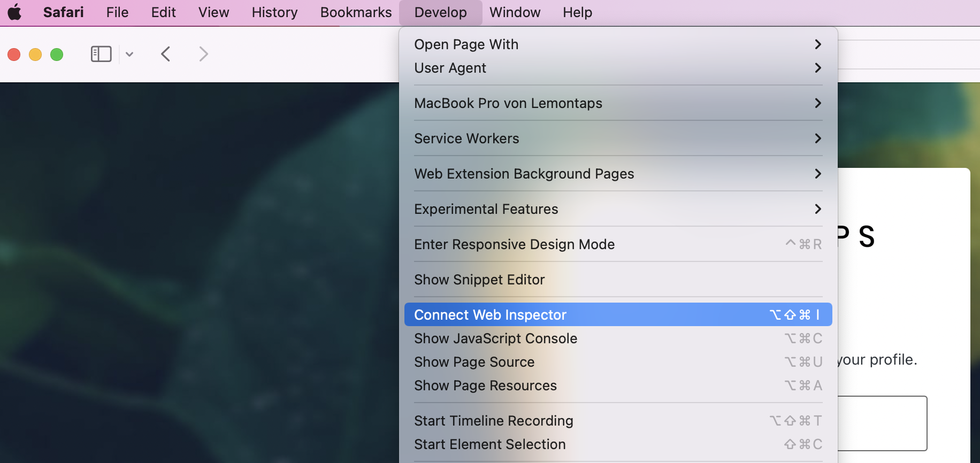Select Start Timeline Recording
This screenshot has height=463, width=980.
click(x=618, y=421)
